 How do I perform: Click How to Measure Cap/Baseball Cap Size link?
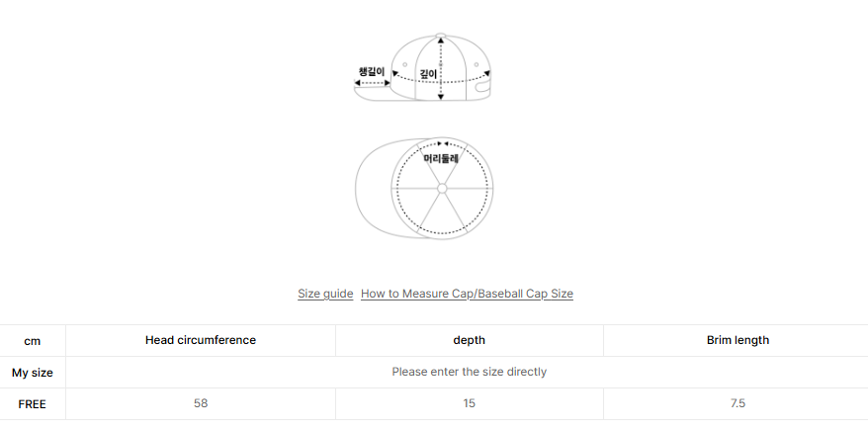click(467, 294)
